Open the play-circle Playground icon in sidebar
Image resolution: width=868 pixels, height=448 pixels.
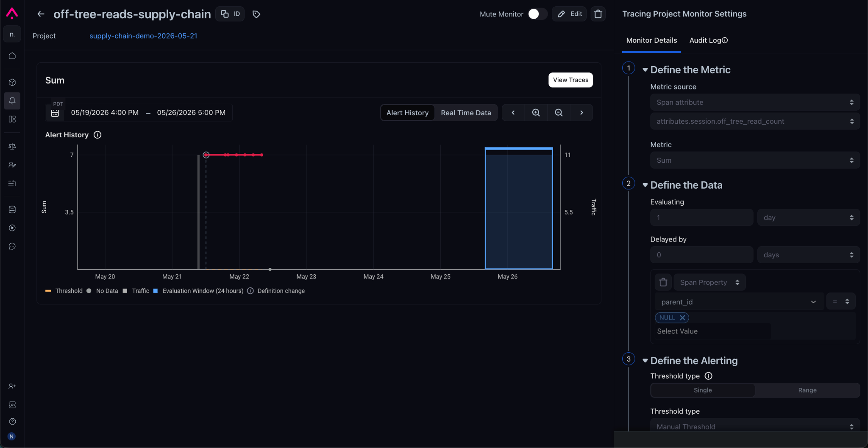coord(12,228)
